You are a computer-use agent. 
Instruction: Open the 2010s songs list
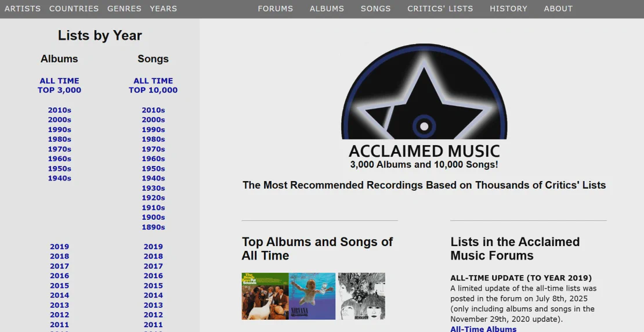coord(153,110)
